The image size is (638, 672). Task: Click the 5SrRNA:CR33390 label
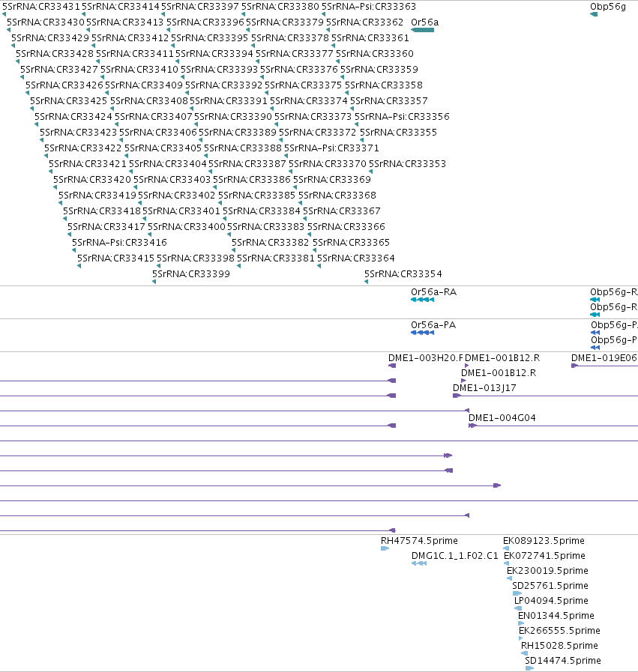233,117
